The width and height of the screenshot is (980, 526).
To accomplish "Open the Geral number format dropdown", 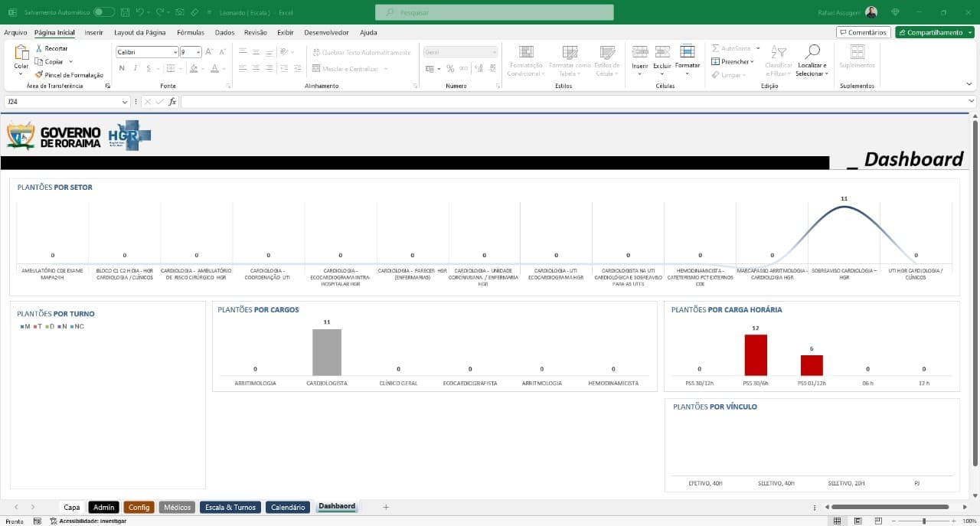I will [x=494, y=52].
